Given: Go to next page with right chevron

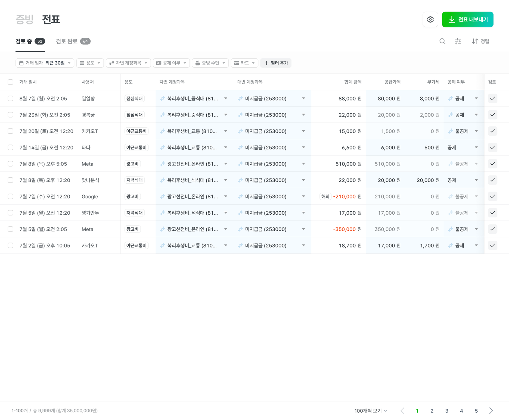Looking at the screenshot, I should coord(491,411).
